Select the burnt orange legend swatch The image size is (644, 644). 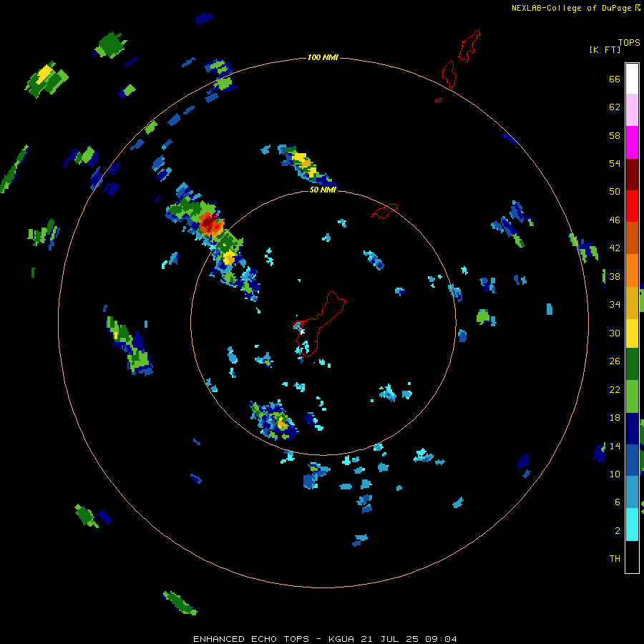(x=632, y=238)
